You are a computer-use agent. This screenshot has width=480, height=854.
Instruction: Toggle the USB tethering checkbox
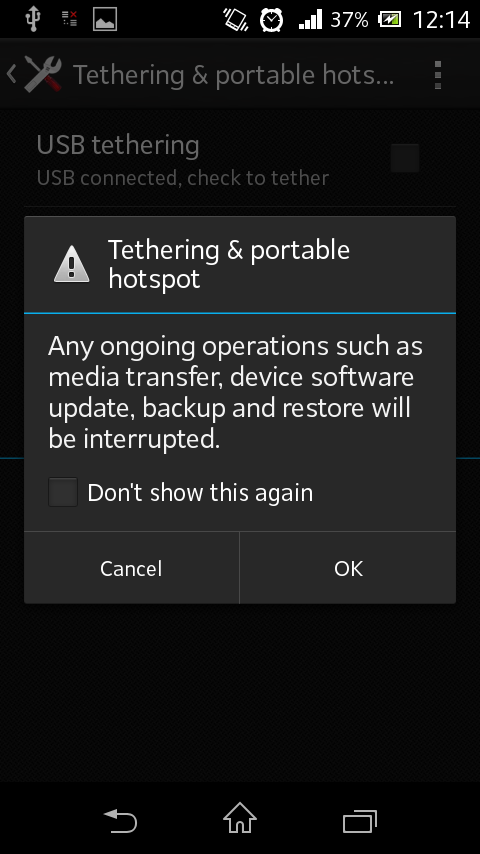[405, 158]
